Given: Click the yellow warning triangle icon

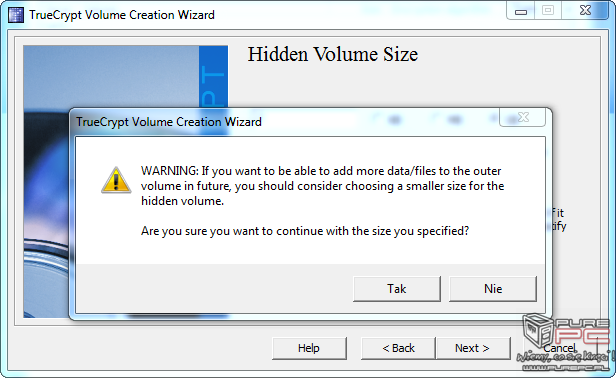Looking at the screenshot, I should 116,180.
